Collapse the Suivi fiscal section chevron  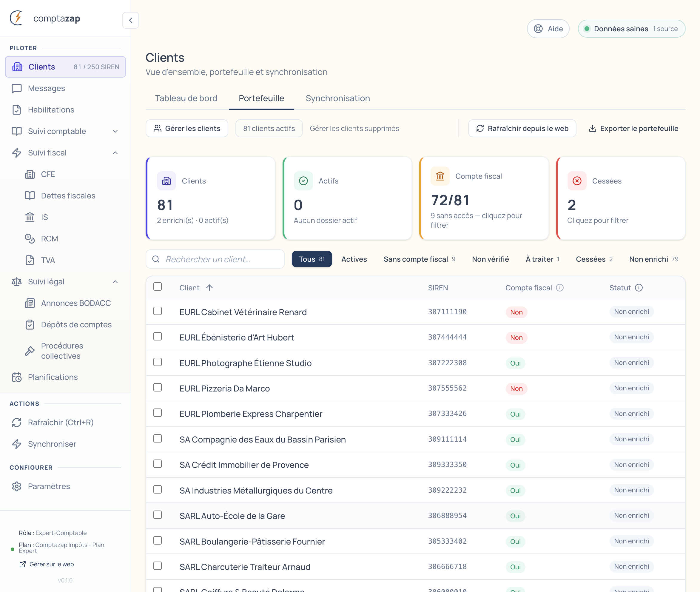tap(115, 153)
